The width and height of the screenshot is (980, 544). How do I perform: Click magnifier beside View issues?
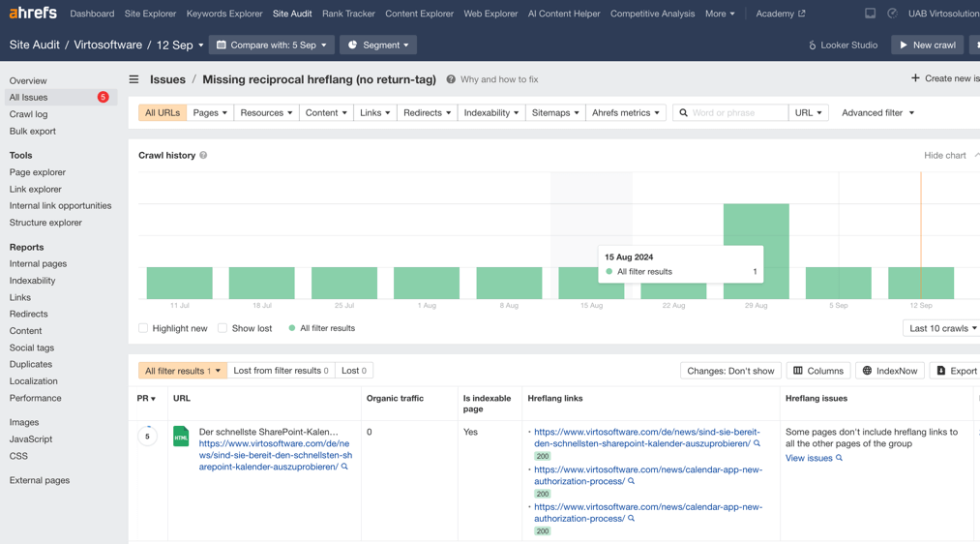pyautogui.click(x=839, y=458)
